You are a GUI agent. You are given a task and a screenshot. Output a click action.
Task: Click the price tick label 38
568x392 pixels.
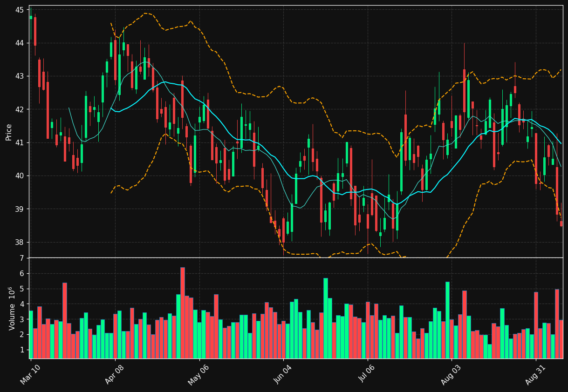click(20, 242)
